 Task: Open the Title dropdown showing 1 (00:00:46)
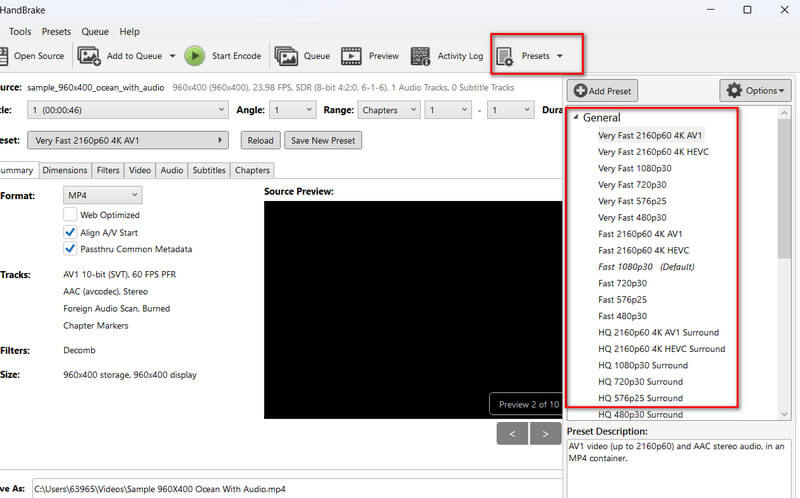click(x=128, y=110)
